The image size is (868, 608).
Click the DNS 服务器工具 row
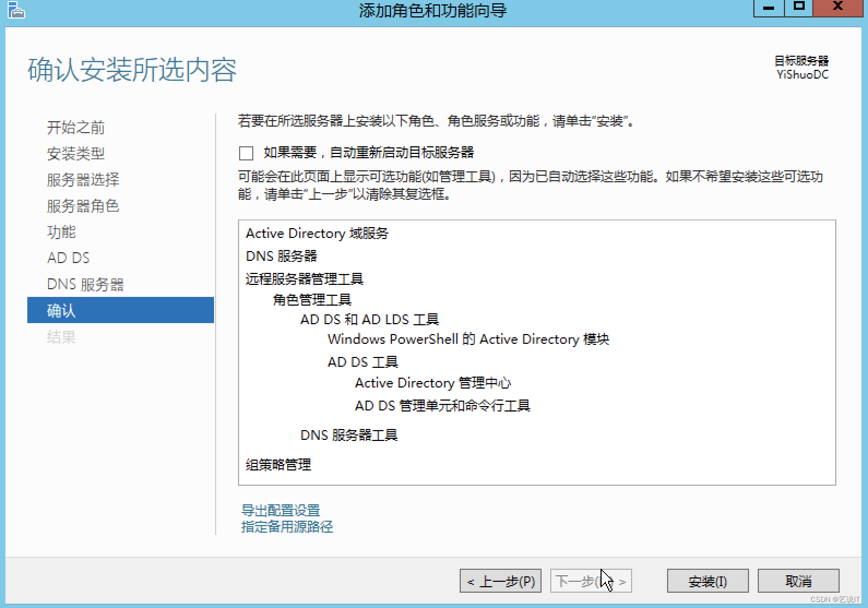349,436
